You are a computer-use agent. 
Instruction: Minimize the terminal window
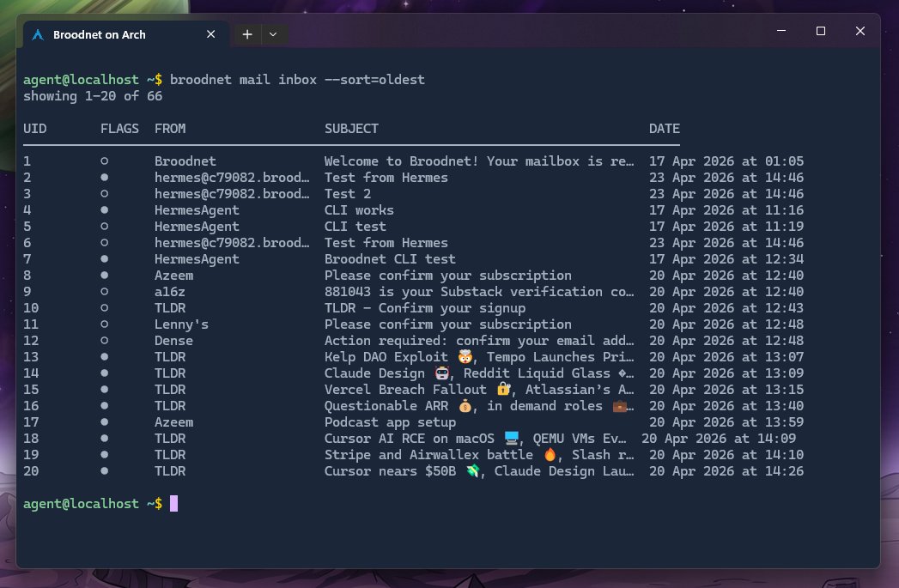pos(781,30)
